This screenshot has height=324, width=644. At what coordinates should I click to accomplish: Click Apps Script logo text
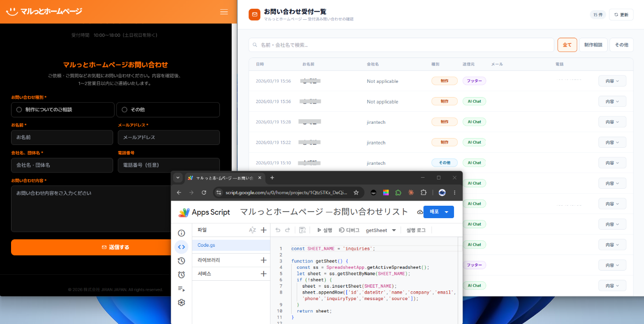tap(211, 212)
